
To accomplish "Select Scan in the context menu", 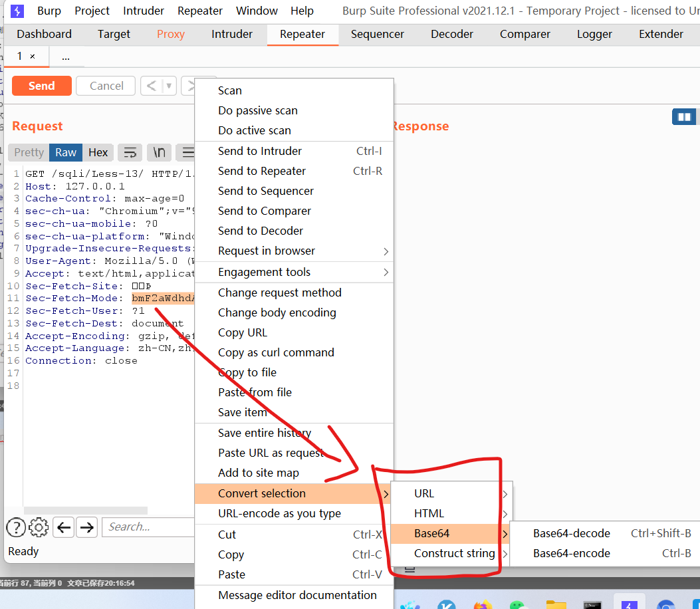I will pos(294,90).
